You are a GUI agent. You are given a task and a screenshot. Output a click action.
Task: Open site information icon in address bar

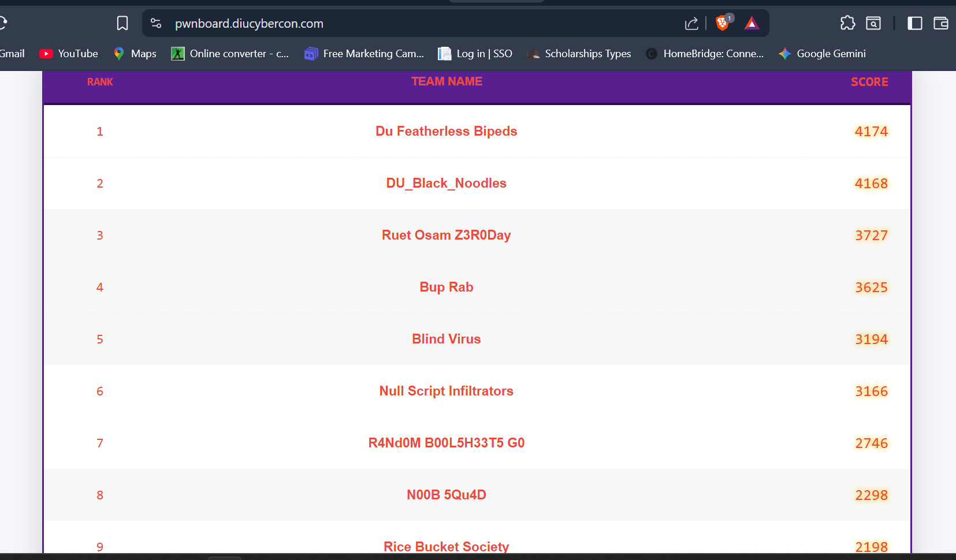[x=156, y=23]
